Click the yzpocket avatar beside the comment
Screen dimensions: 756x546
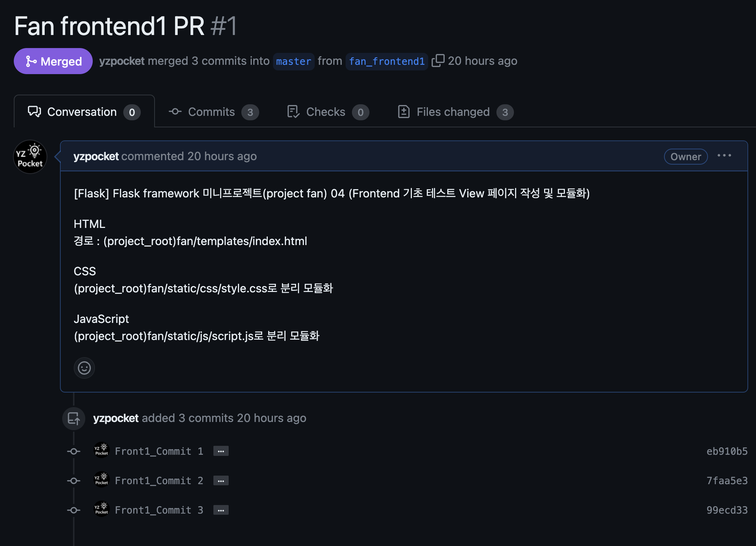[x=30, y=157]
